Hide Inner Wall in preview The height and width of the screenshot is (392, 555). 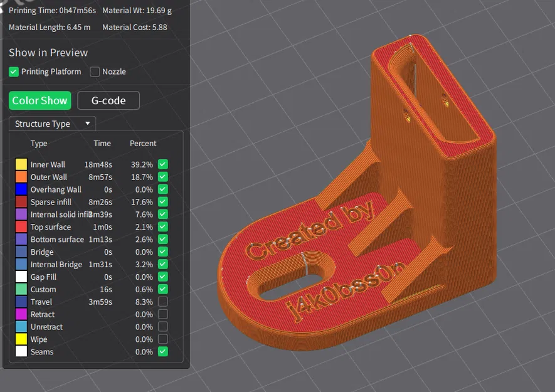[x=163, y=164]
